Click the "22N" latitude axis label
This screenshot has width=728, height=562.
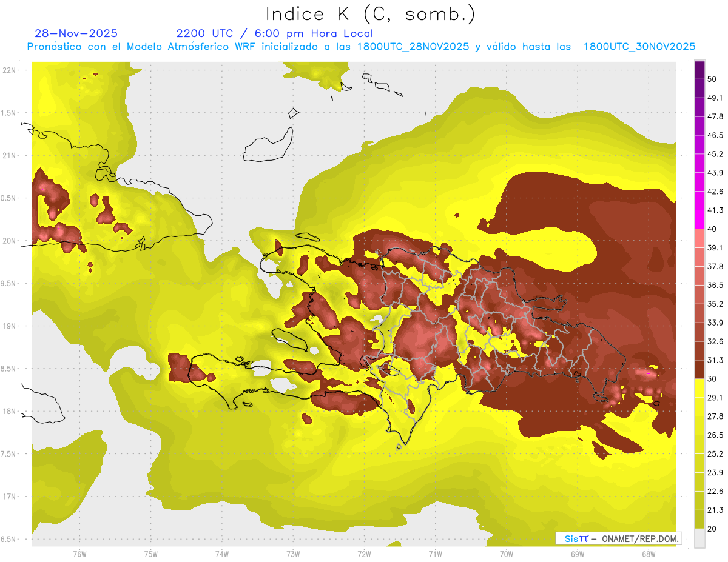pos(10,70)
